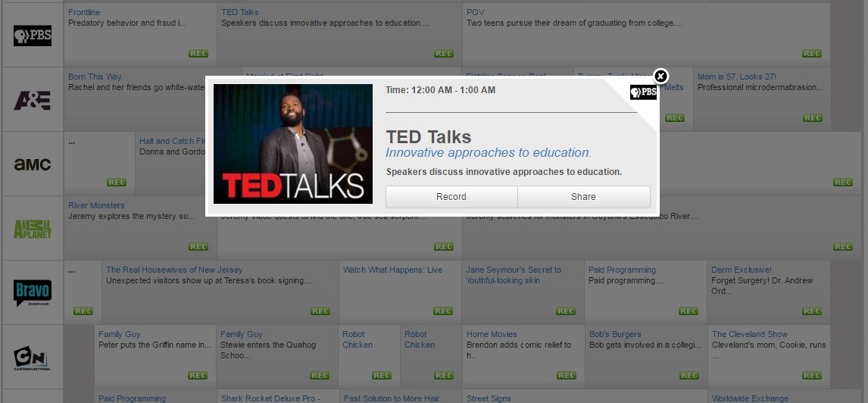Click REC badge on Real Housewives of New Jersey
This screenshot has width=868, height=403.
tap(320, 311)
